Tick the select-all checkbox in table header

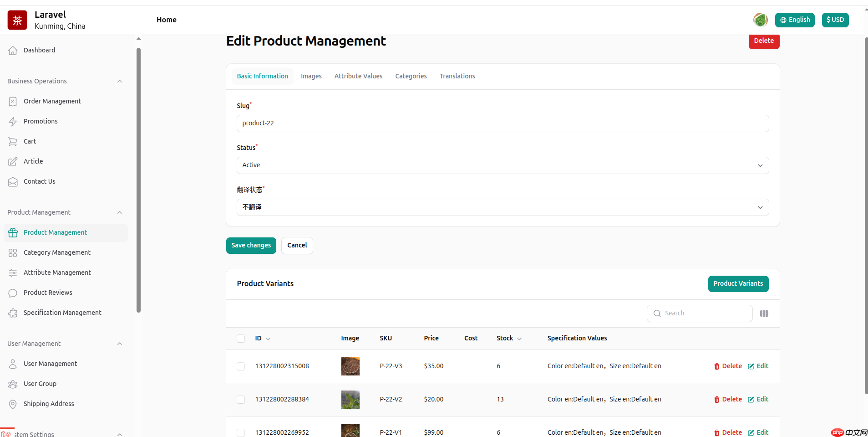241,339
